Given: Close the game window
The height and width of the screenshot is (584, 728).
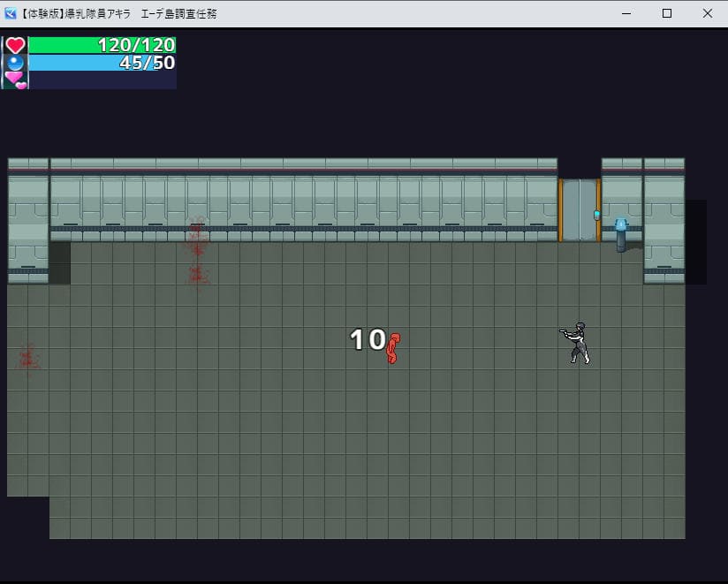Looking at the screenshot, I should click(707, 13).
